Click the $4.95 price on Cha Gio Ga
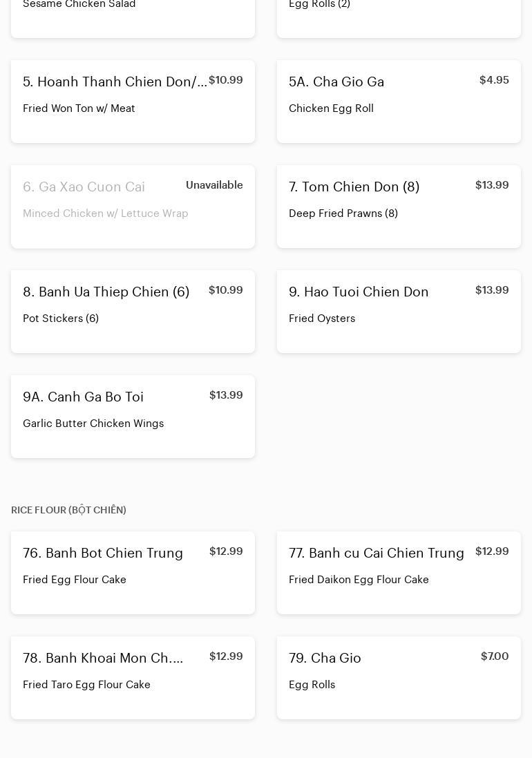Viewport: 532px width, 758px height. tap(494, 80)
